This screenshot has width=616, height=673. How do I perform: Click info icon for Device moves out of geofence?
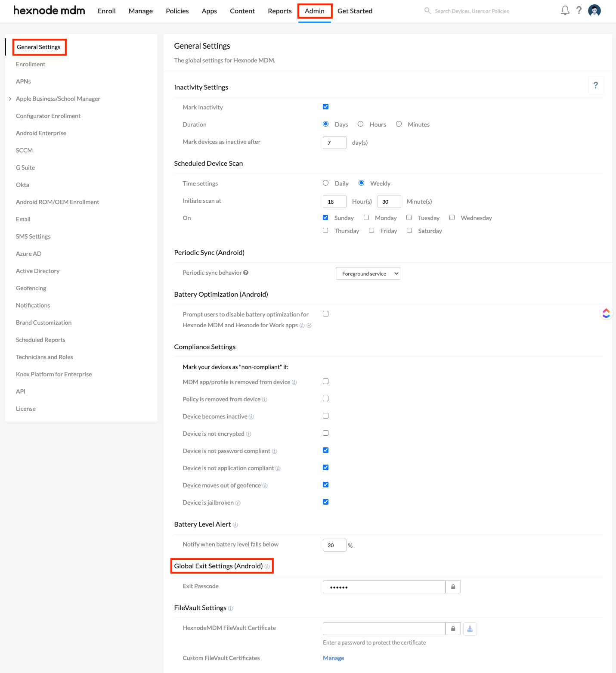[x=265, y=486]
